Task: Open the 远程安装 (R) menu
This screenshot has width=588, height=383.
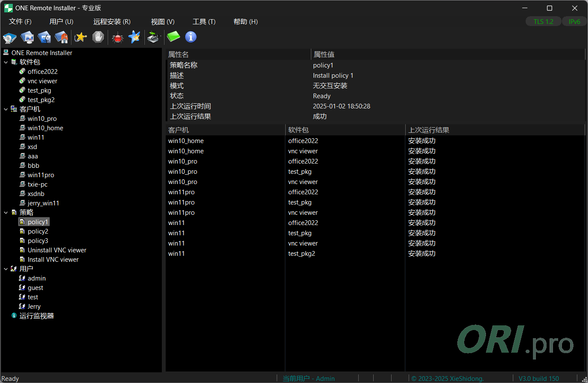Action: point(112,21)
